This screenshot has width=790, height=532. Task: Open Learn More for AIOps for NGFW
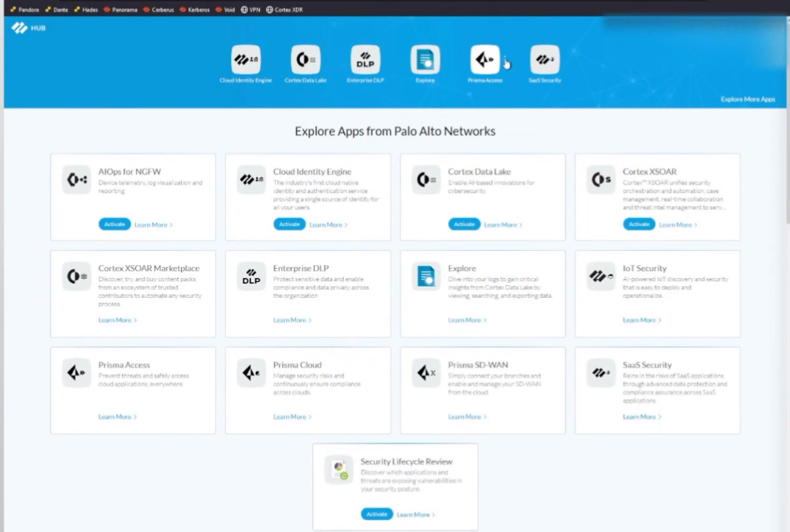153,225
